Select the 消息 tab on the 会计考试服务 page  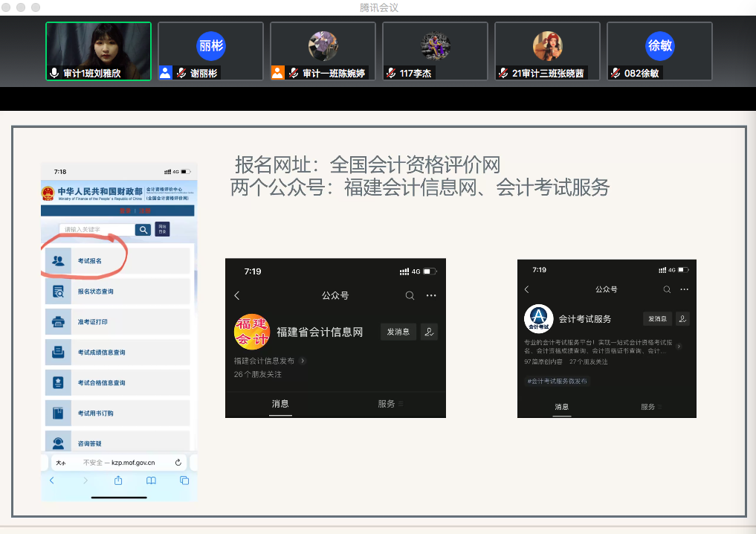(562, 407)
